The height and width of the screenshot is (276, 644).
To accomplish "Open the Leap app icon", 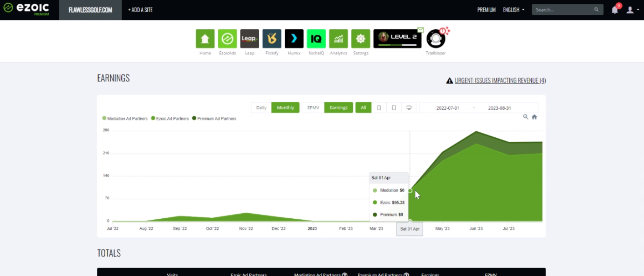I will tap(250, 39).
